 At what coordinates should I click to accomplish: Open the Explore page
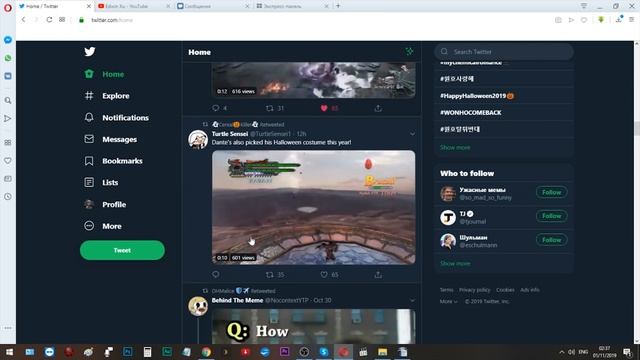click(x=107, y=96)
